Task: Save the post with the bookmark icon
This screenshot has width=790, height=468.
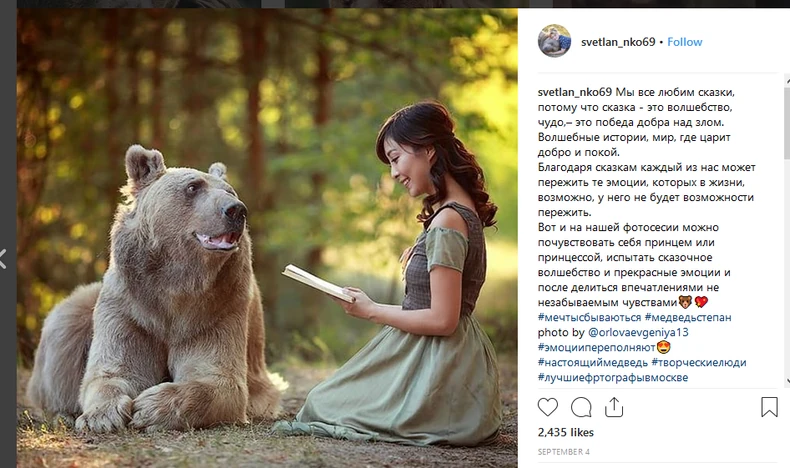Action: (769, 407)
